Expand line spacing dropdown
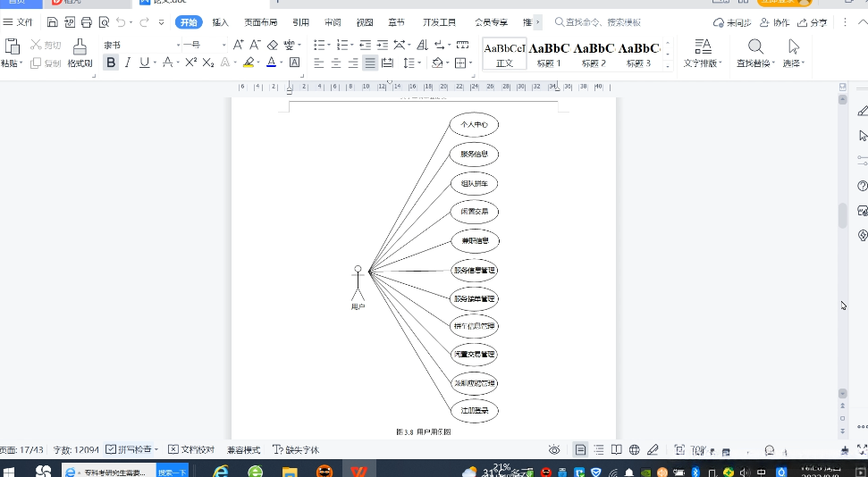 coord(419,63)
